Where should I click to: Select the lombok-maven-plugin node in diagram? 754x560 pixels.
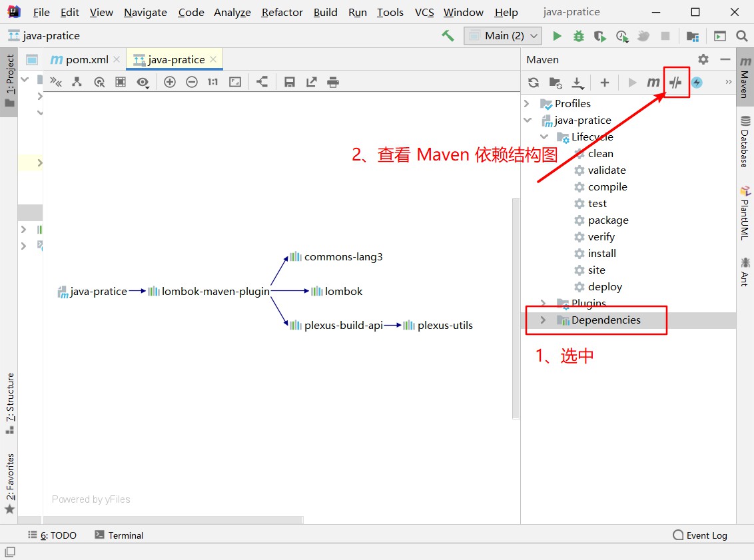click(x=208, y=291)
